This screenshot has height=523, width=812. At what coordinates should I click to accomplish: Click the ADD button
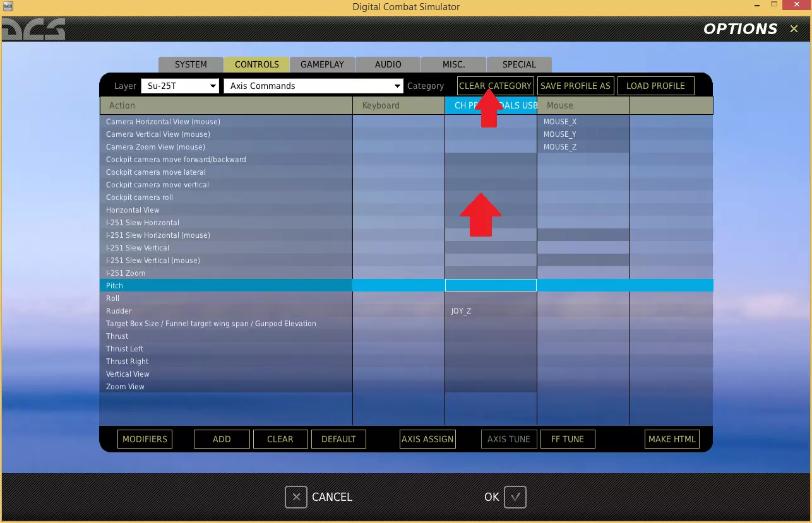point(222,439)
